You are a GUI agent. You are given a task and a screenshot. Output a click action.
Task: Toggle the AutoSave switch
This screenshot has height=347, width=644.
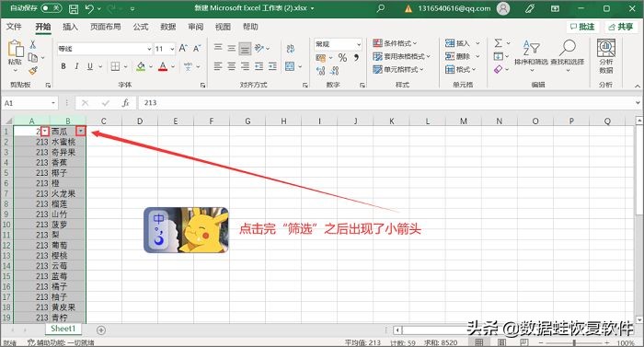click(52, 8)
